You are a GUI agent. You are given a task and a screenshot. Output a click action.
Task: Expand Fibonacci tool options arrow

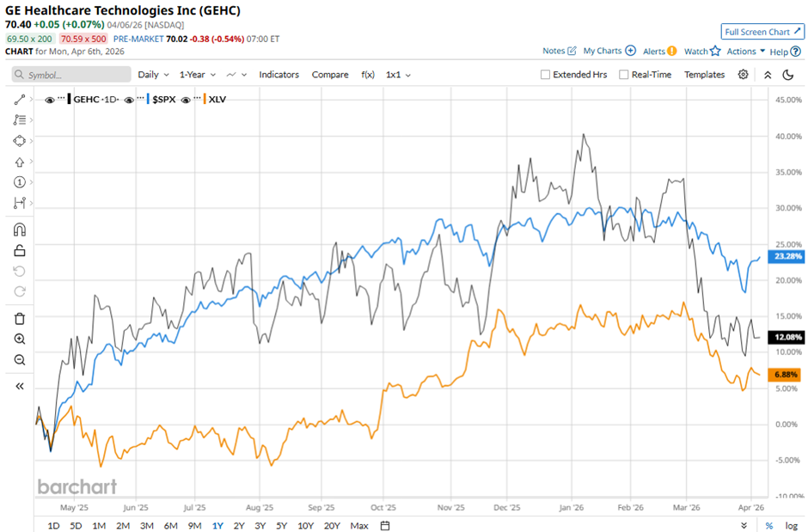[x=32, y=120]
